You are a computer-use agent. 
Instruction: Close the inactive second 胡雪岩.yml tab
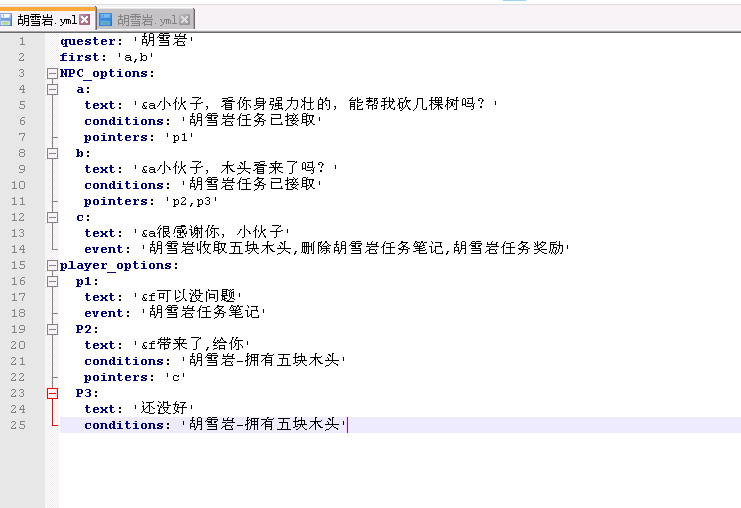point(185,19)
